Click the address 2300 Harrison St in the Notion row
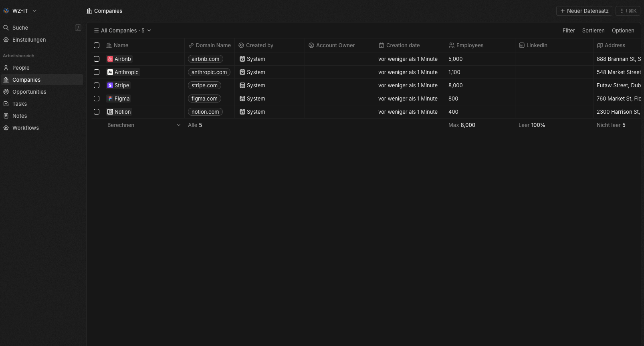The width and height of the screenshot is (644, 346). pyautogui.click(x=618, y=112)
